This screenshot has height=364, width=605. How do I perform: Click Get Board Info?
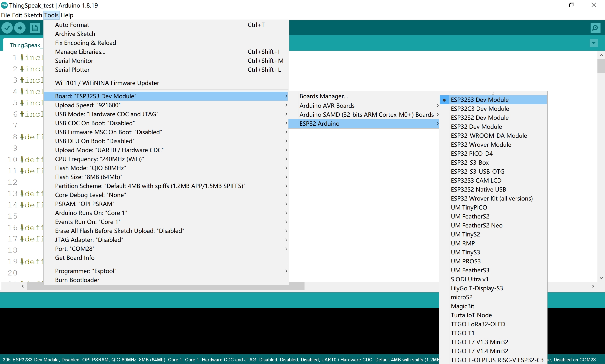tap(166, 258)
